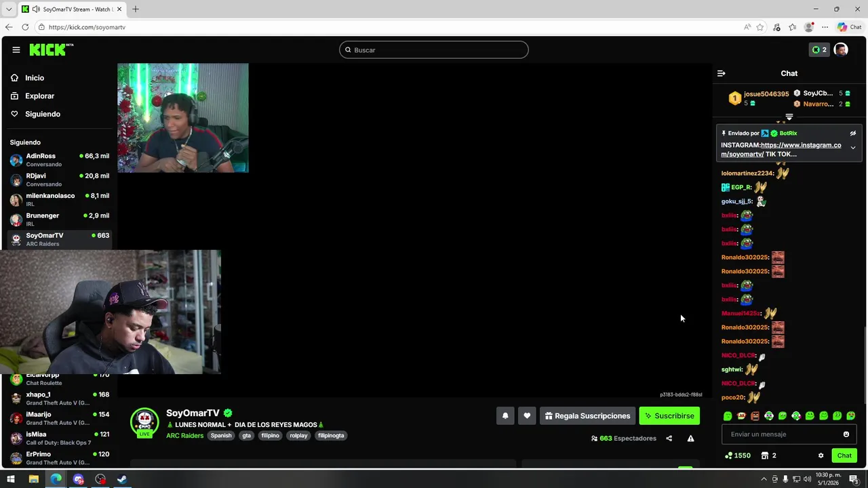Image resolution: width=868 pixels, height=488 pixels.
Task: Open the ARC Raiders category link
Action: (x=184, y=435)
